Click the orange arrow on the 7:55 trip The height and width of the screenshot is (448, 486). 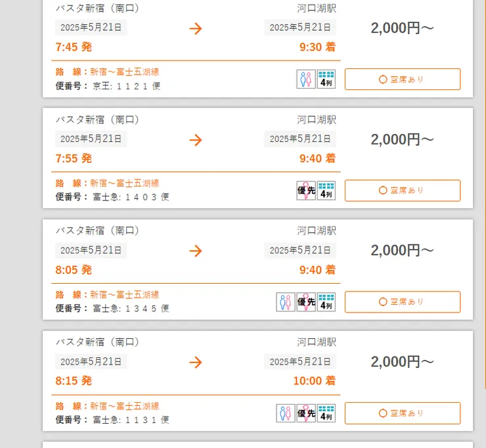(x=195, y=140)
